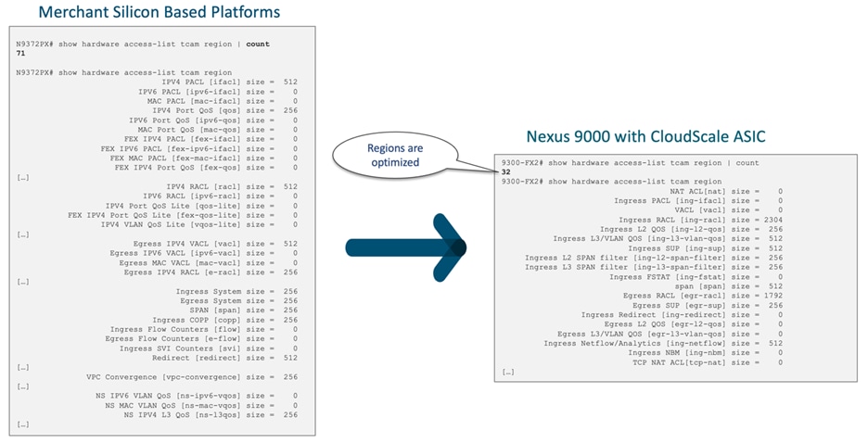
Task: Click the count result "71"
Action: 20,53
